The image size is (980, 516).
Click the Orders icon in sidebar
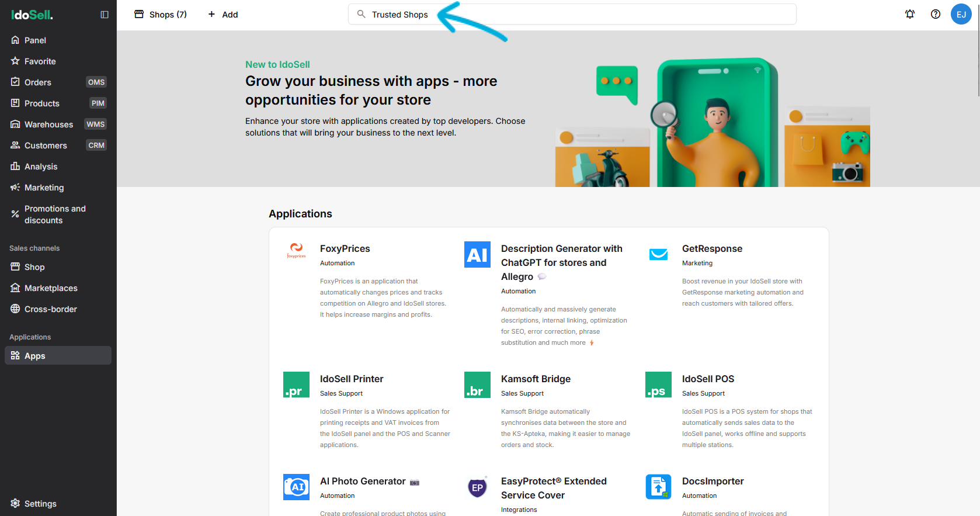coord(15,82)
